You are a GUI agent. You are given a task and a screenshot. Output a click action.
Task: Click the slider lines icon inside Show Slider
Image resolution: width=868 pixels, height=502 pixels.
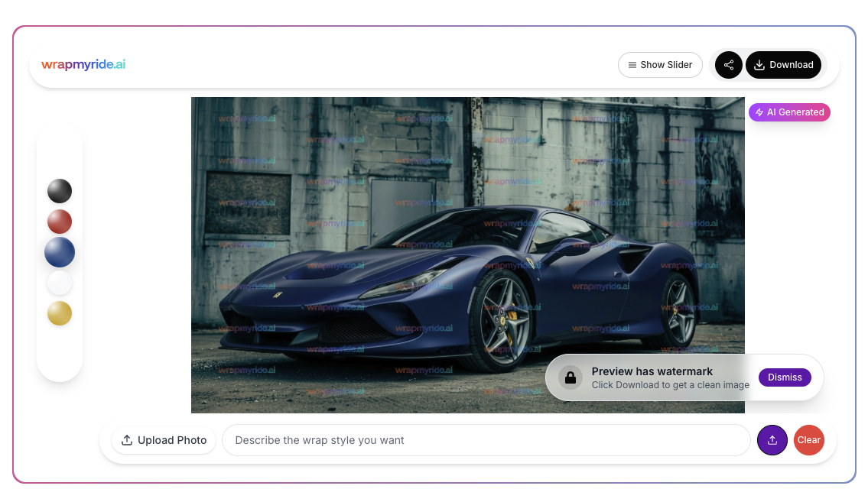click(x=632, y=65)
